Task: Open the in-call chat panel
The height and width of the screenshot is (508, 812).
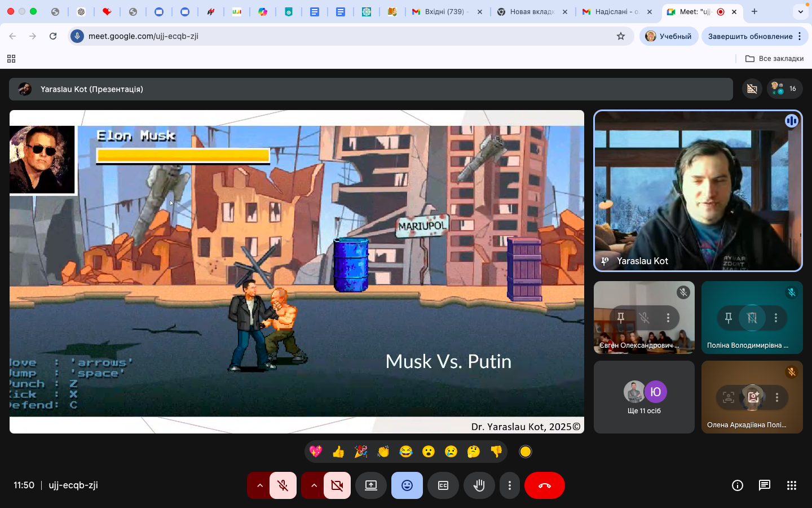Action: point(765,485)
